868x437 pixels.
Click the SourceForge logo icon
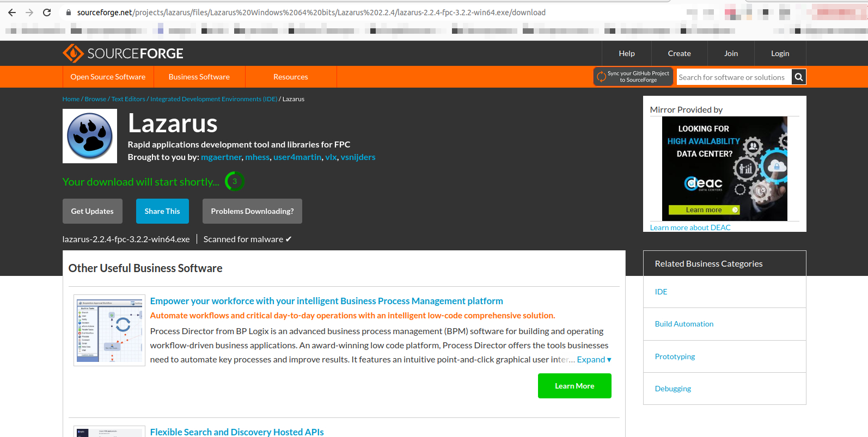click(x=73, y=53)
